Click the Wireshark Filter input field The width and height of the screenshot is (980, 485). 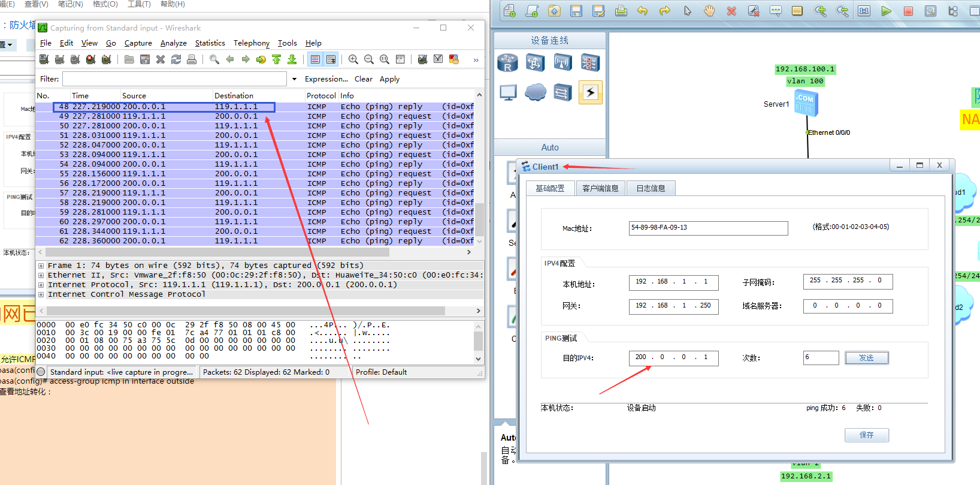[x=174, y=79]
